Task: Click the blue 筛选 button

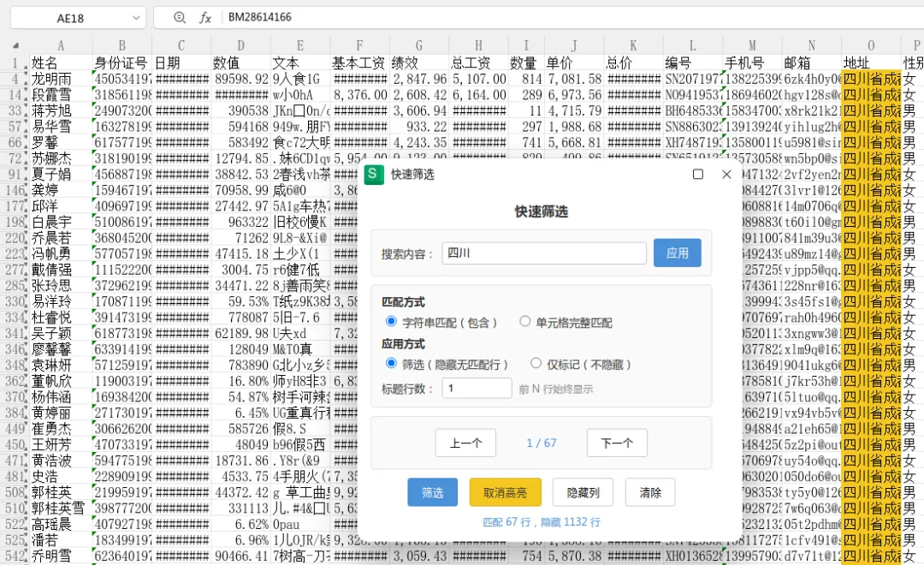Action: coord(433,492)
